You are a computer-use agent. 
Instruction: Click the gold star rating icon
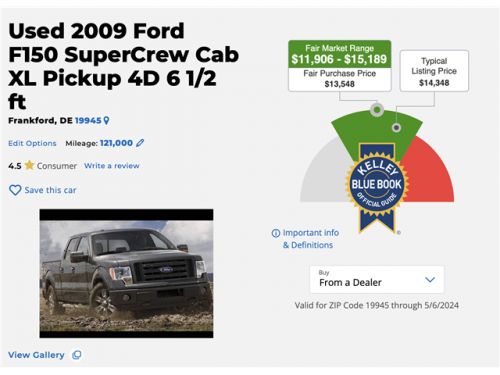click(29, 165)
